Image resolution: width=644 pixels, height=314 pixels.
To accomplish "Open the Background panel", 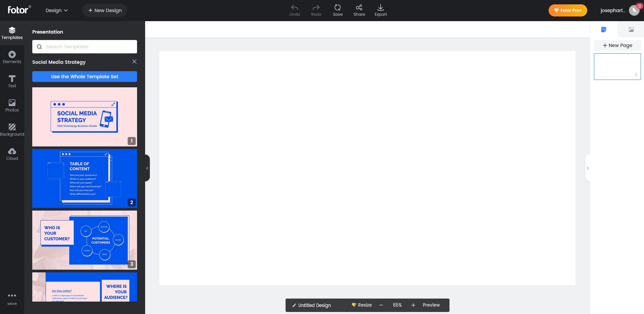I will tap(12, 130).
